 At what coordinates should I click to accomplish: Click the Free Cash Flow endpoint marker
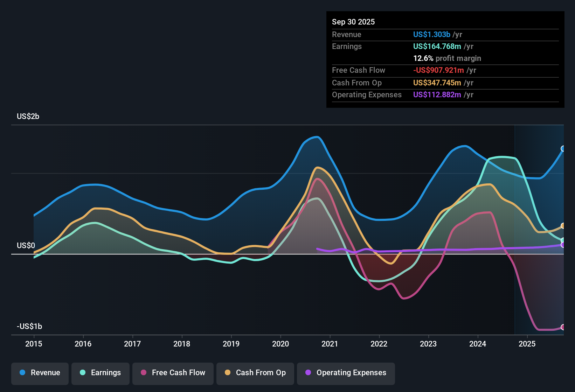(563, 327)
